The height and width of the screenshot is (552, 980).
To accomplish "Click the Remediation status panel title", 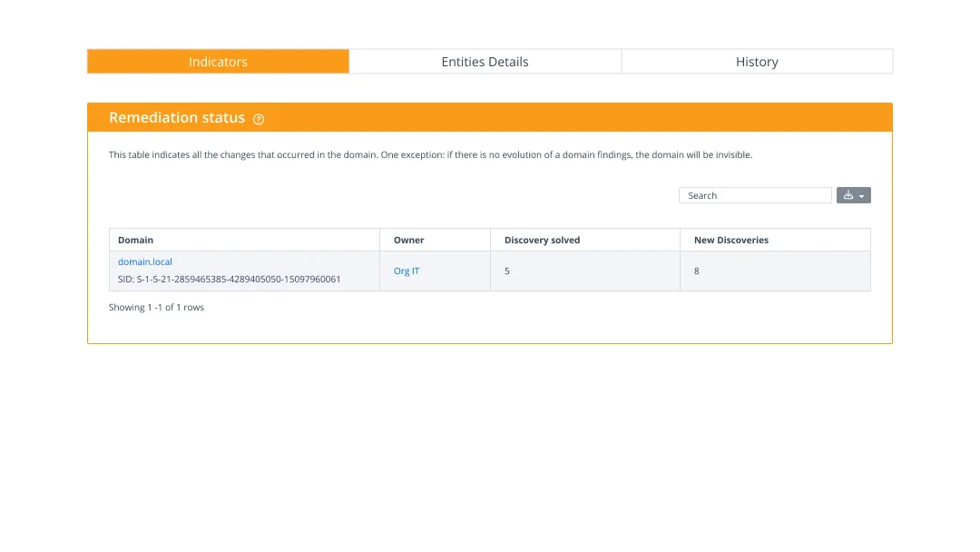I will pos(177,117).
